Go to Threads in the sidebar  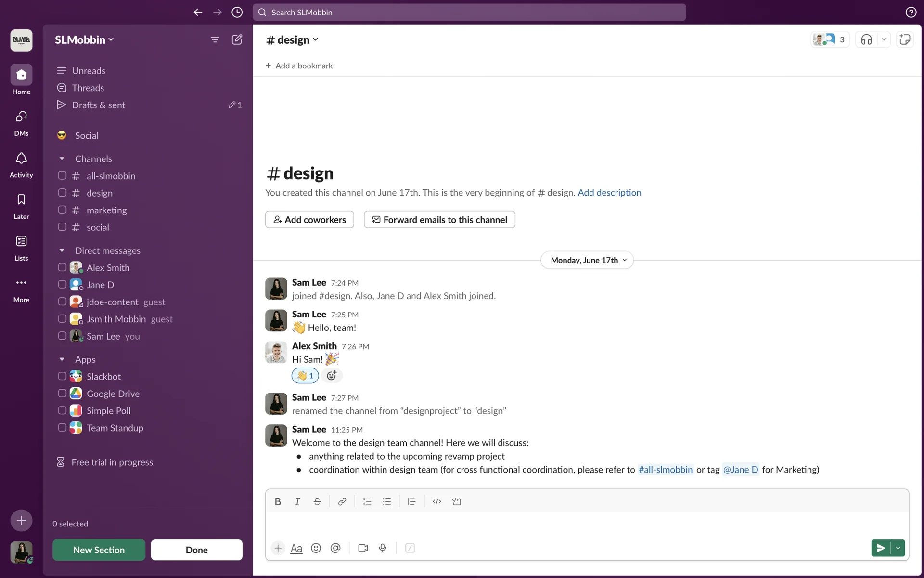pos(88,88)
